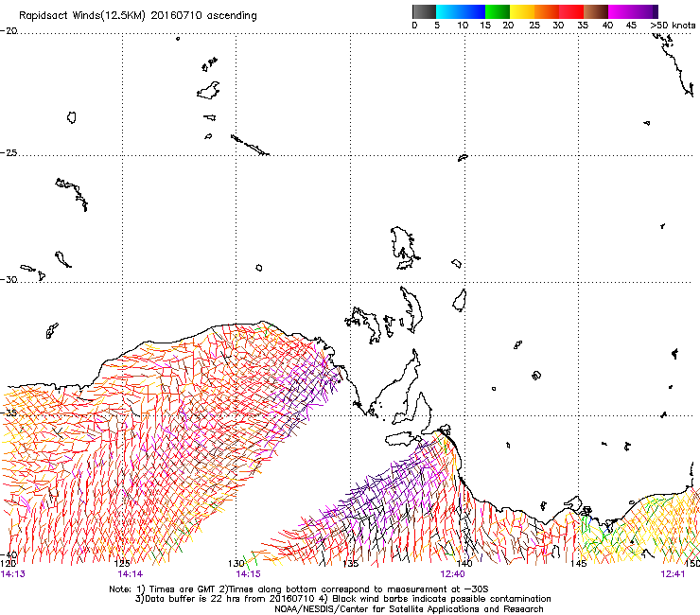Click the NOAA/NESDIS Center for Satellite Applications credit
The width and height of the screenshot is (700, 615).
click(409, 609)
